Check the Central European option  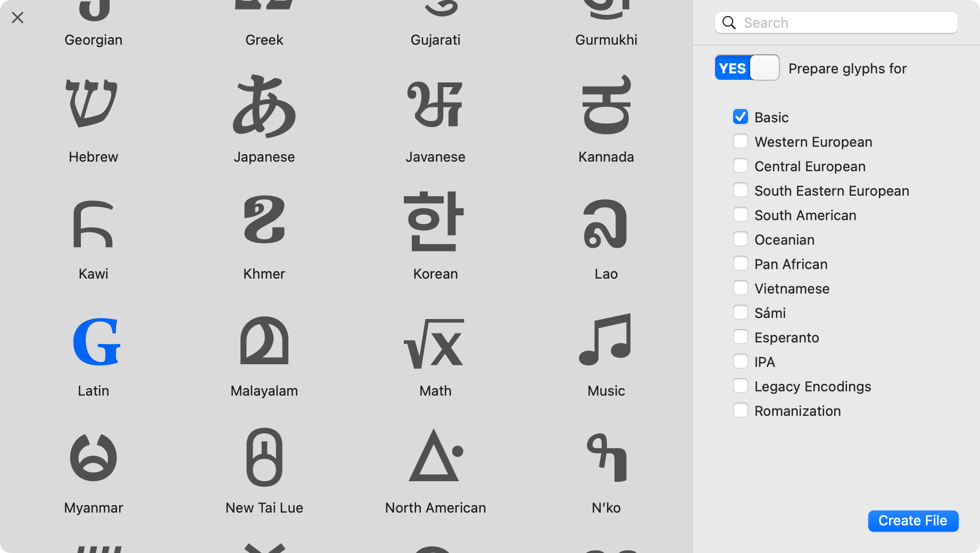click(x=741, y=166)
